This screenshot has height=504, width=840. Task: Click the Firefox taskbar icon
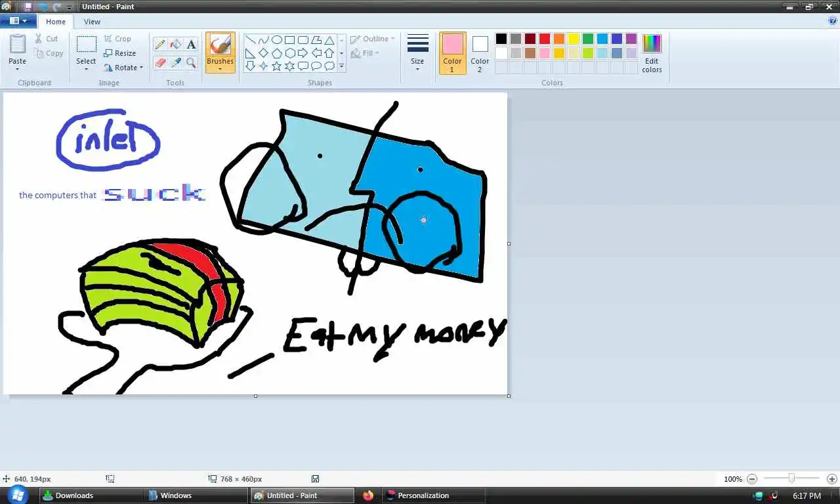[367, 495]
